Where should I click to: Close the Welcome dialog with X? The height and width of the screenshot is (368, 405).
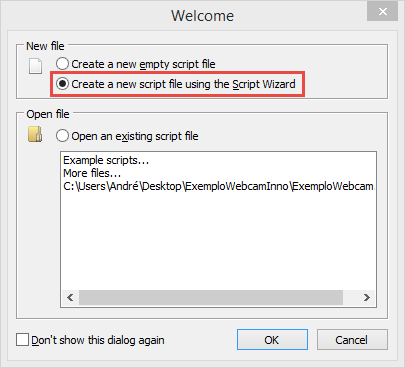[382, 12]
